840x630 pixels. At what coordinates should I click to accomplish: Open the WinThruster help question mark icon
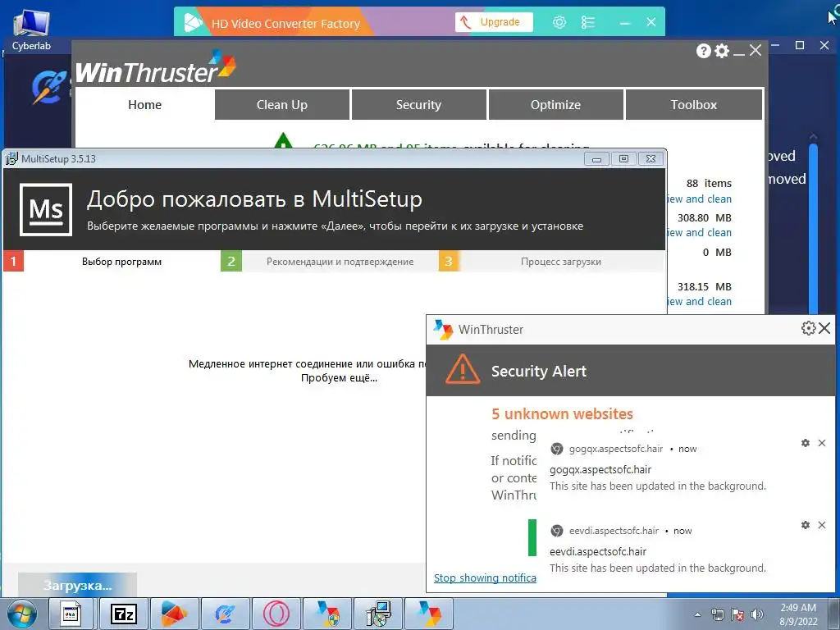pyautogui.click(x=703, y=51)
